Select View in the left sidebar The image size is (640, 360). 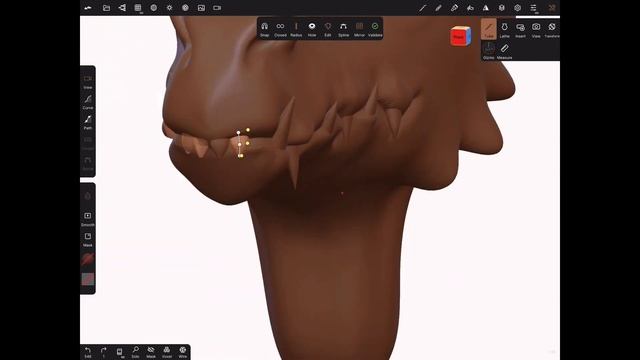tap(88, 82)
